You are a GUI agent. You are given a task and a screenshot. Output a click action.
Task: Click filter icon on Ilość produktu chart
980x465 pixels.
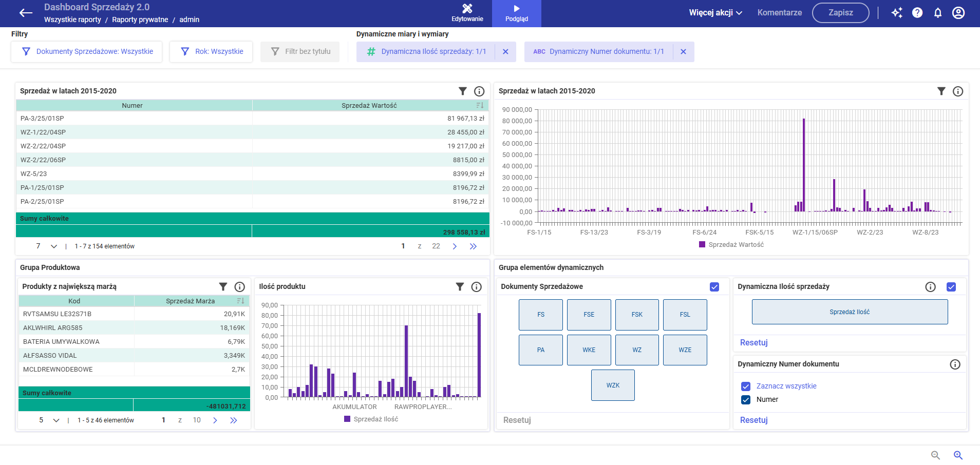tap(460, 287)
